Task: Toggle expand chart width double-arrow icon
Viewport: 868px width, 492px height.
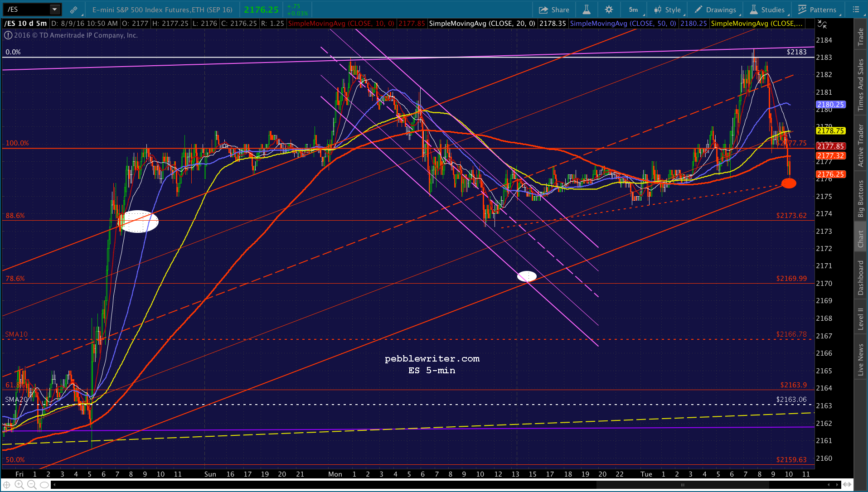Action: point(846,485)
